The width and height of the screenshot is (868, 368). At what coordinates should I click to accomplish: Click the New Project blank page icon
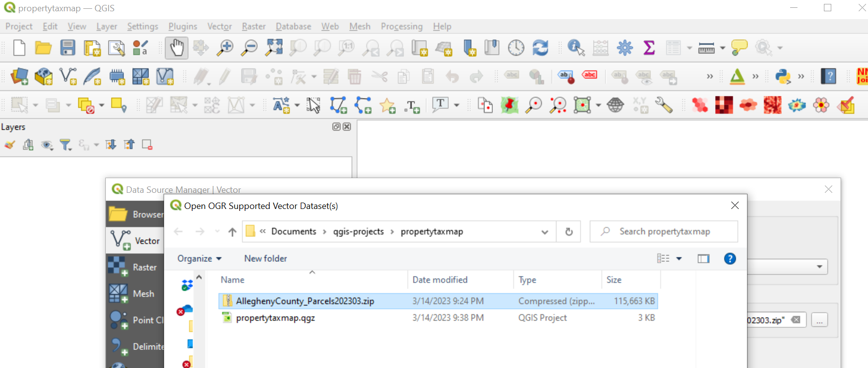[x=19, y=47]
